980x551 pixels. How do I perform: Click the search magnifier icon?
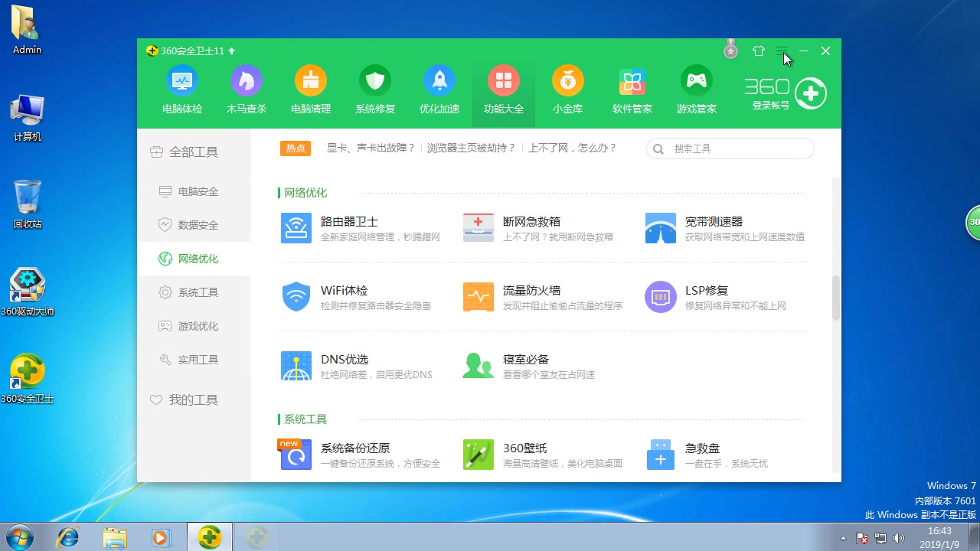658,149
